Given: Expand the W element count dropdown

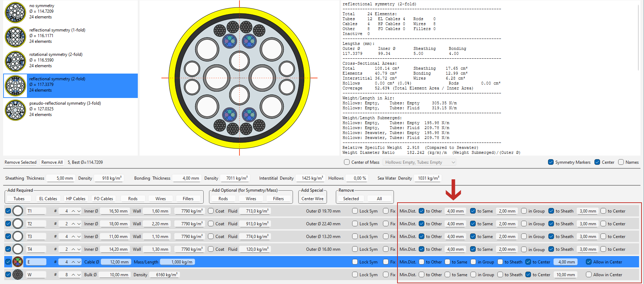Looking at the screenshot, I should tap(79, 275).
